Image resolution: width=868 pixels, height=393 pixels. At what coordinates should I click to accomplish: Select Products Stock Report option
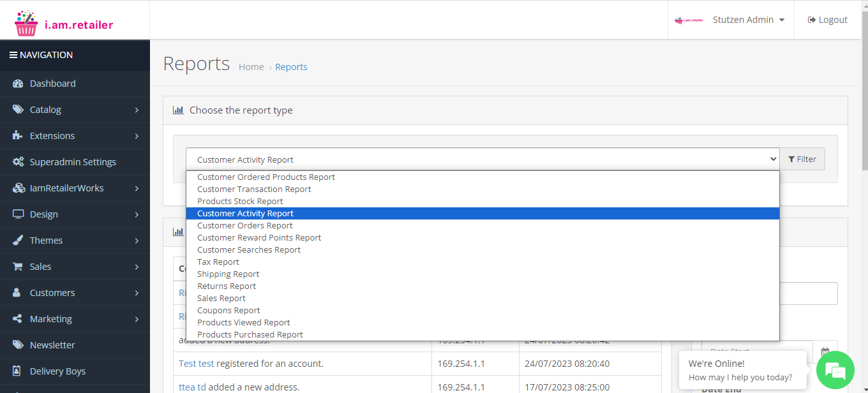tap(483, 202)
